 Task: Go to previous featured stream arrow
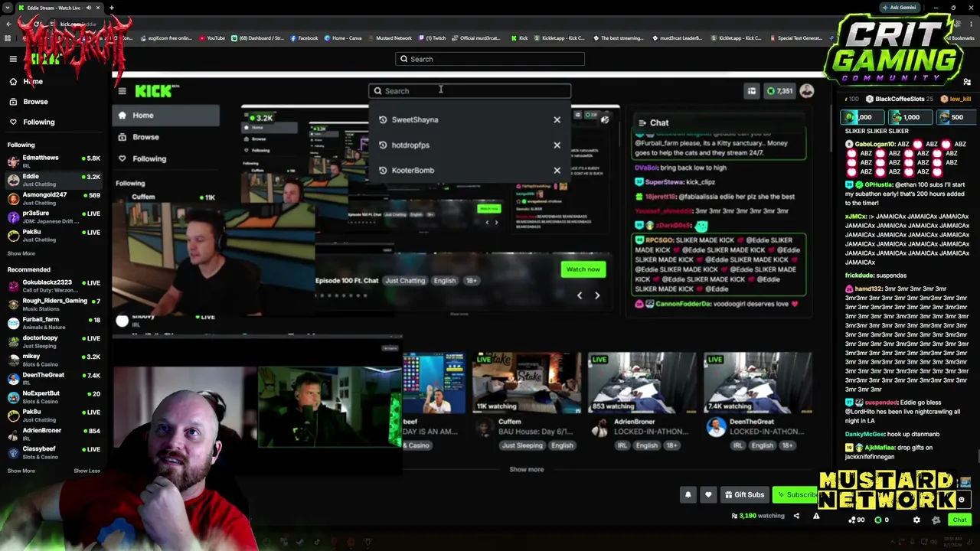tap(579, 295)
